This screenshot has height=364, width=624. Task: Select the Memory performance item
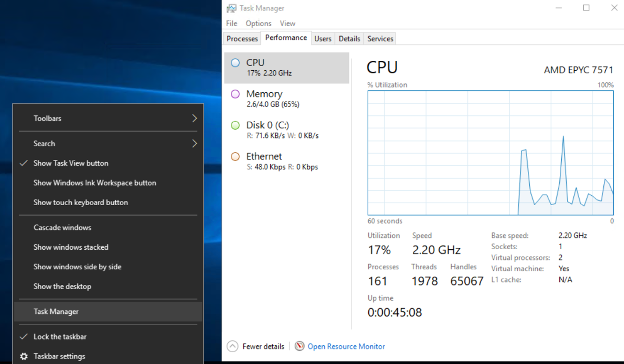[287, 99]
